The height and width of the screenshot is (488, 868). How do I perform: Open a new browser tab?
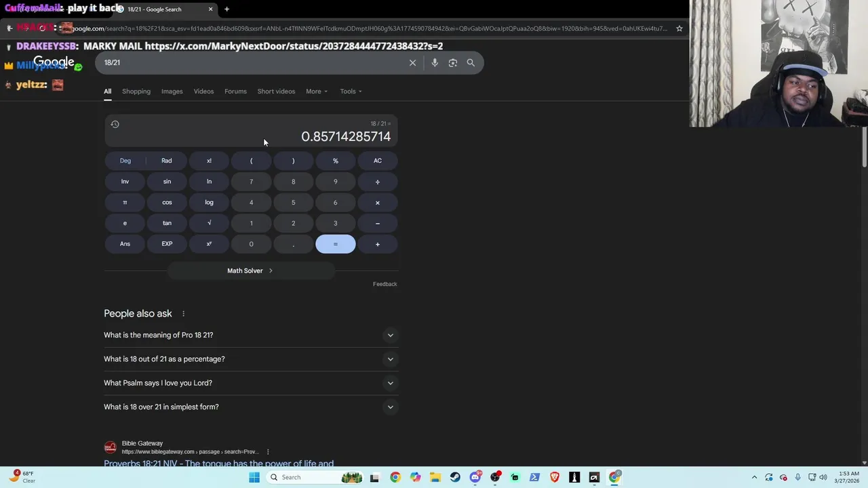click(x=226, y=9)
